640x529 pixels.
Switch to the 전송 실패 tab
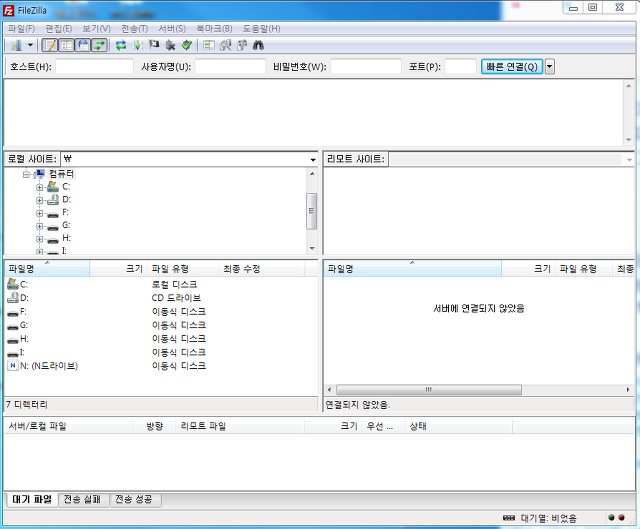[84, 500]
